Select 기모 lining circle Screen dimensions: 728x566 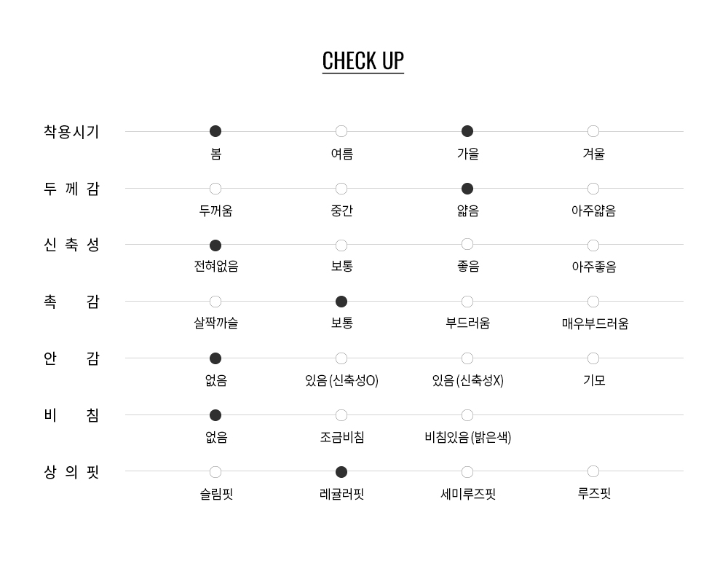[x=593, y=358]
